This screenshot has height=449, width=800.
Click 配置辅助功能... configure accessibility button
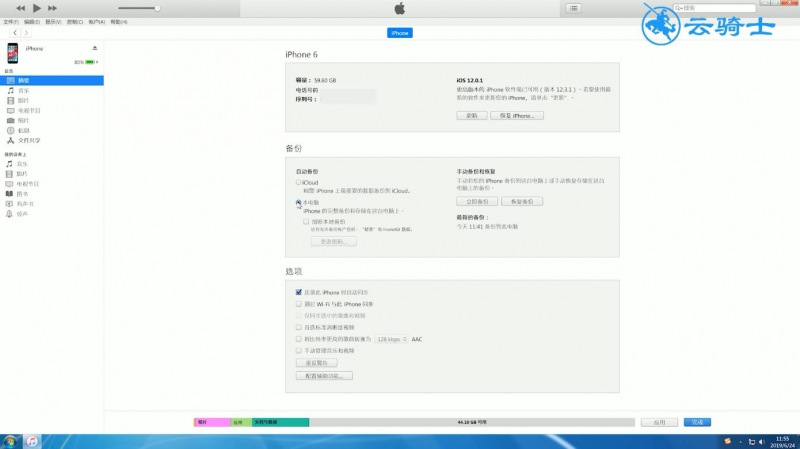coord(324,376)
